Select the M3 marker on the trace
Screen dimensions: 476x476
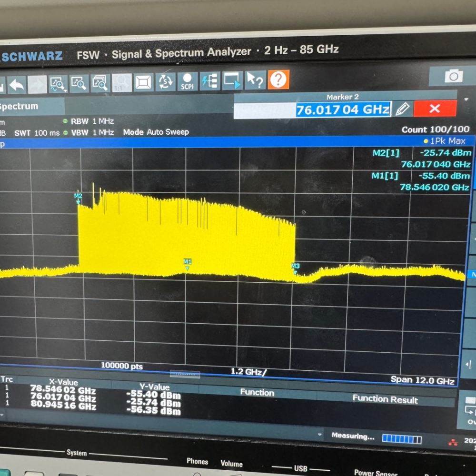tap(296, 268)
